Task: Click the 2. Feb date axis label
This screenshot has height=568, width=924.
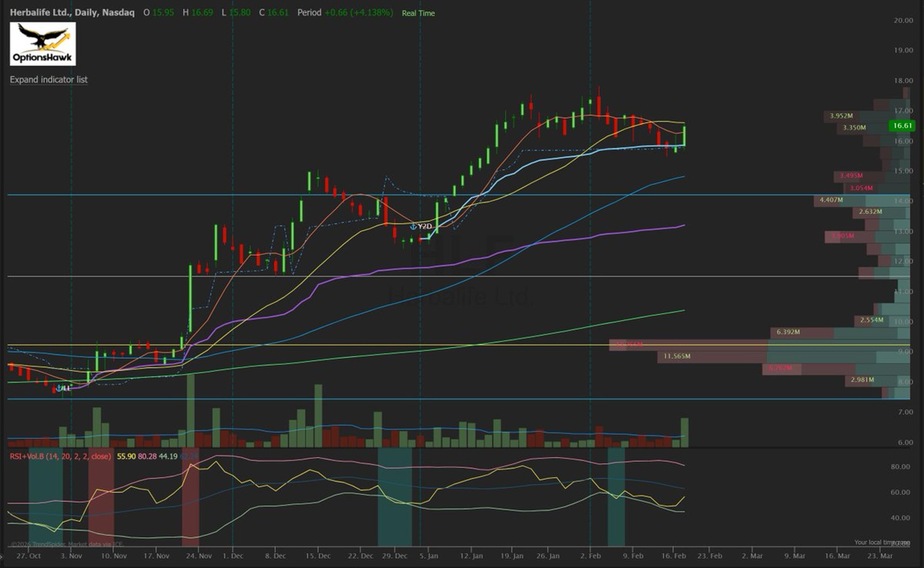Action: pos(590,555)
